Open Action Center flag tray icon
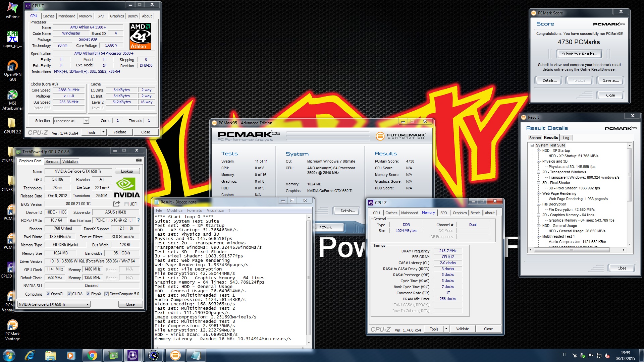 point(591,356)
